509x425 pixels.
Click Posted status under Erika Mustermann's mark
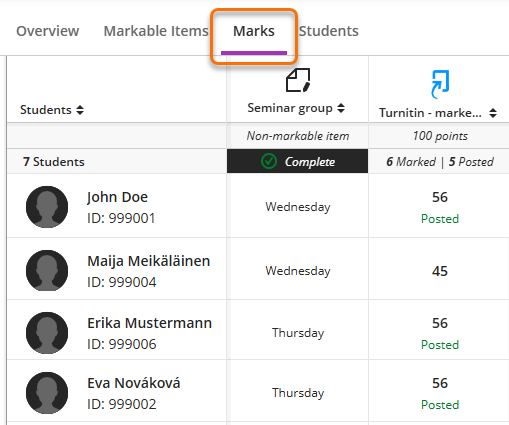tap(440, 345)
